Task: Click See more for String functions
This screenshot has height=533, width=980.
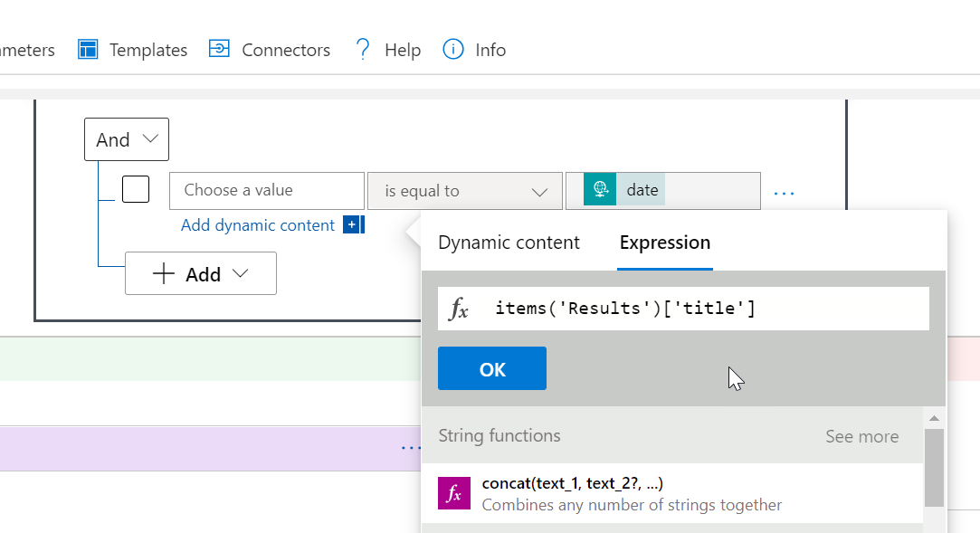Action: pos(861,437)
